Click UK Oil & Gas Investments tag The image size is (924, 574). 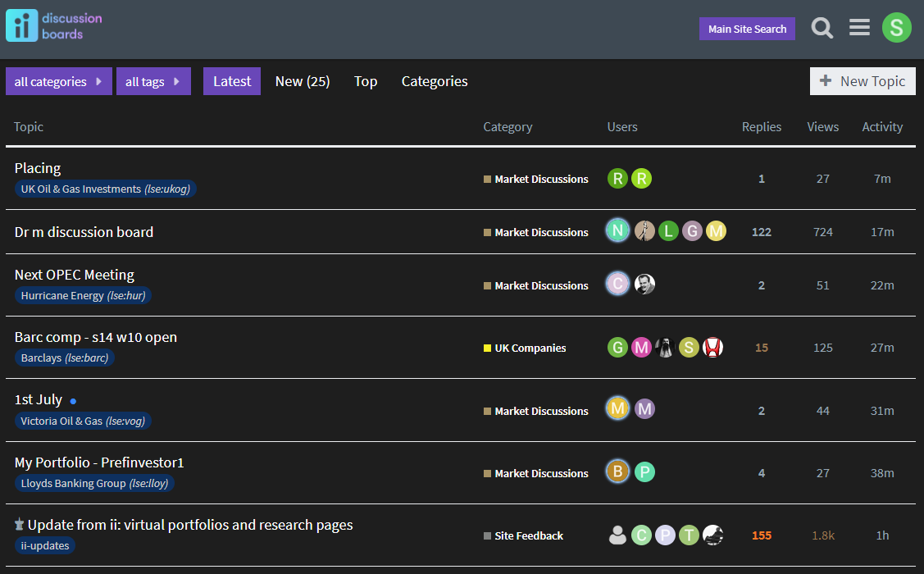point(106,189)
